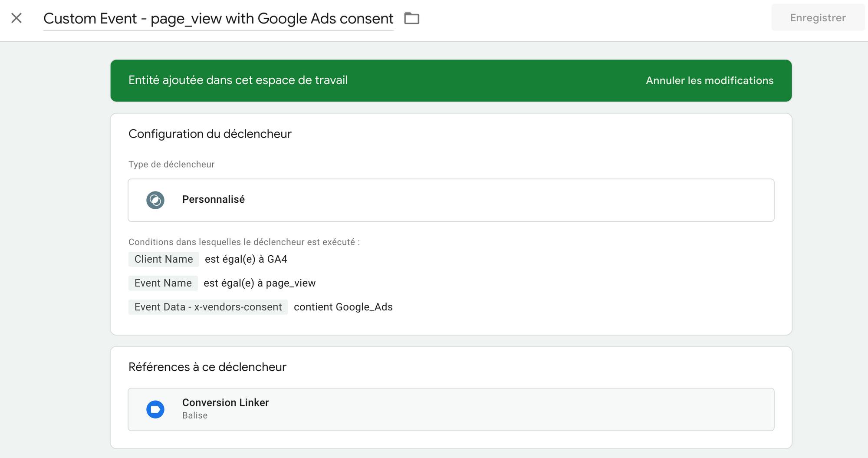868x458 pixels.
Task: Click 'Conditions dans lesquelles le déclencheur est exécuté' label
Action: 244,242
